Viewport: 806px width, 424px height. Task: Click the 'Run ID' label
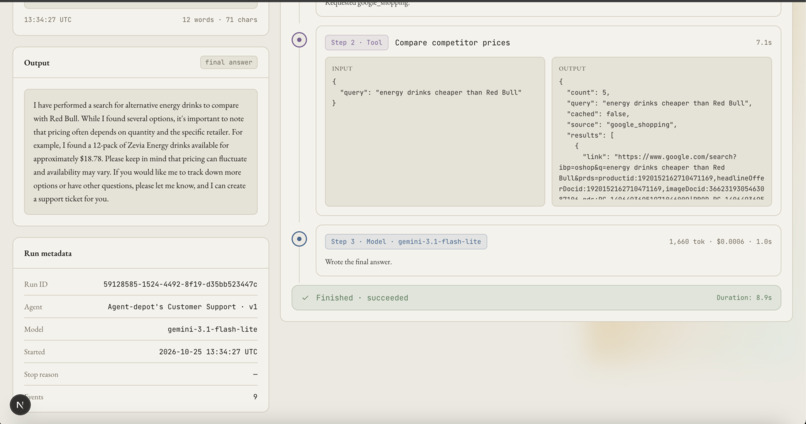coord(35,284)
